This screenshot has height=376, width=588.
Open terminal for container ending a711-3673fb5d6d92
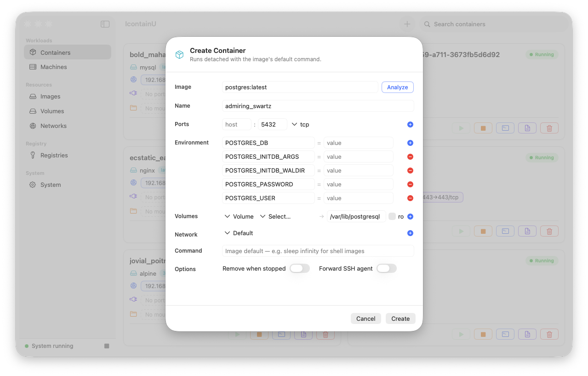click(505, 128)
